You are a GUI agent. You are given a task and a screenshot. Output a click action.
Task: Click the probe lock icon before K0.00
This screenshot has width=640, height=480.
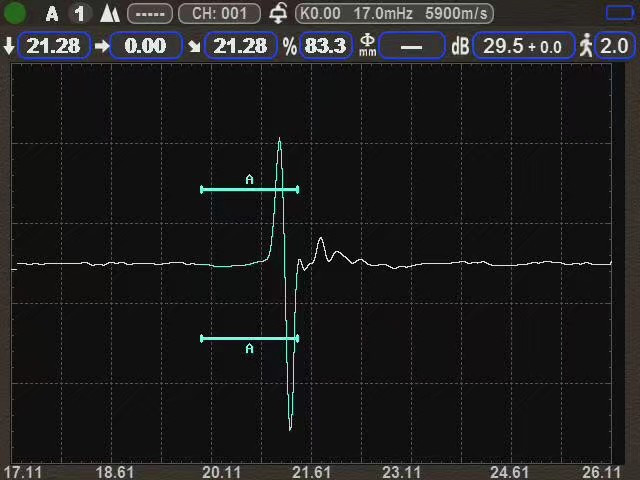click(278, 14)
